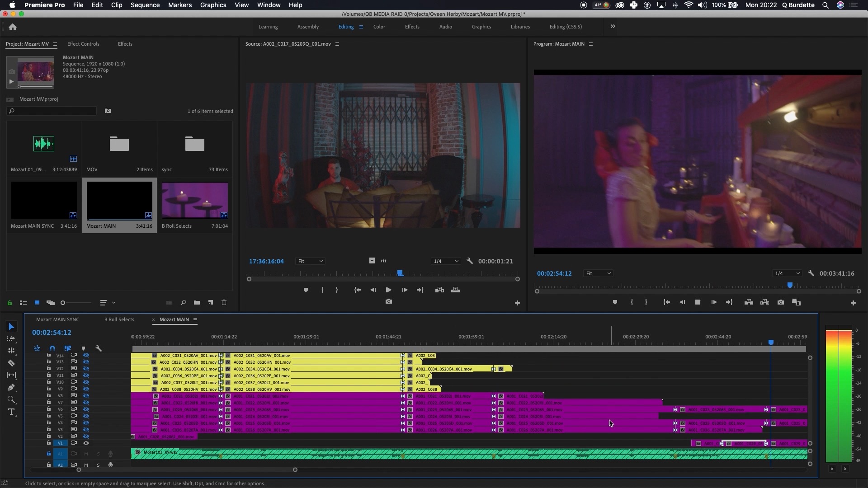Solo audio track A2
The image size is (868, 488).
[98, 465]
